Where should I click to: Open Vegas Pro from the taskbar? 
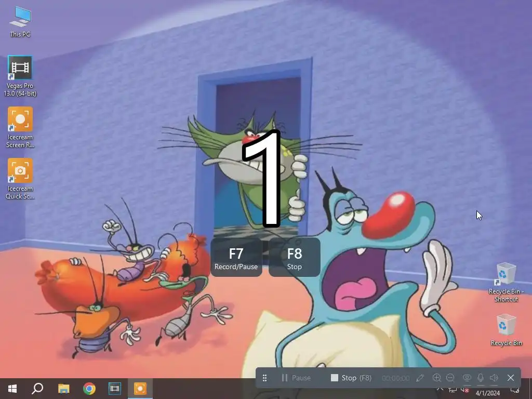pyautogui.click(x=115, y=389)
